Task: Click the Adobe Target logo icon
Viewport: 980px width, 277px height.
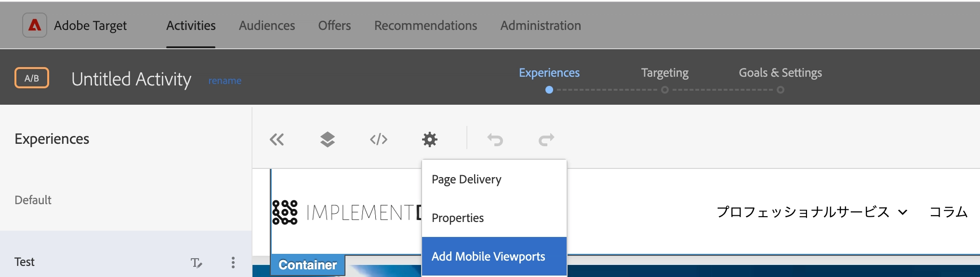Action: pyautogui.click(x=35, y=25)
